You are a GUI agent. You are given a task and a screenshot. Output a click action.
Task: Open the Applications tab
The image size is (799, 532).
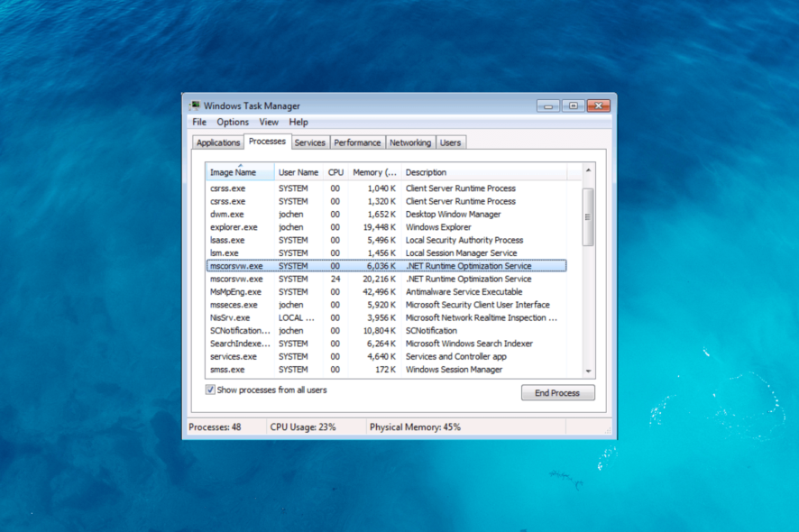[x=217, y=142]
